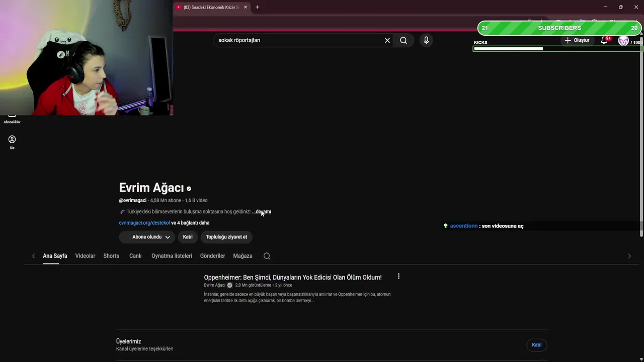The width and height of the screenshot is (644, 362).
Task: Click the KICKS progress bar
Action: point(557,49)
